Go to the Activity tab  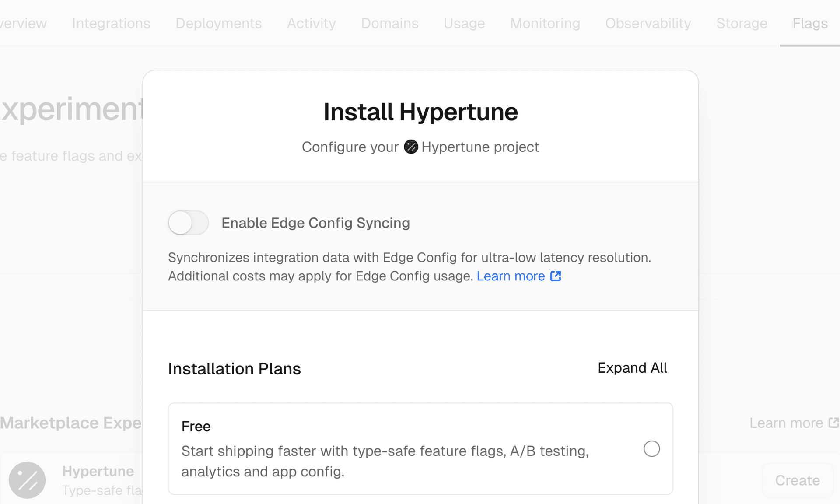[x=311, y=23]
